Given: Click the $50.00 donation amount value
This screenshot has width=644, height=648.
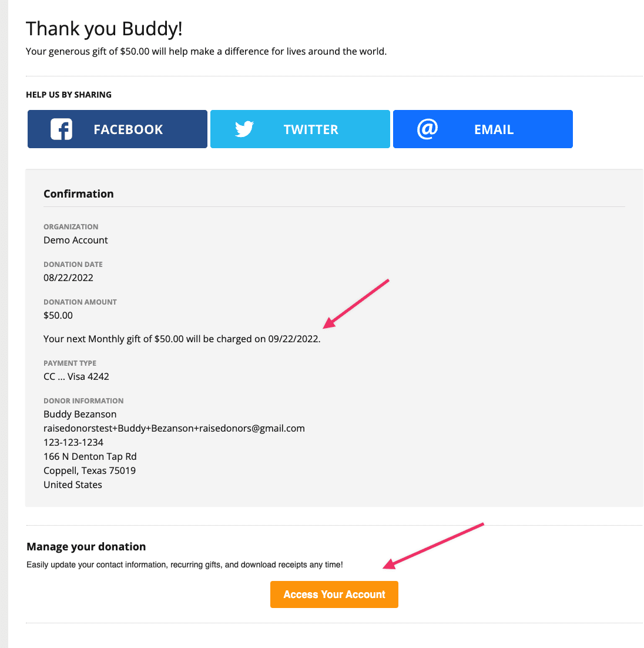Looking at the screenshot, I should pos(58,315).
